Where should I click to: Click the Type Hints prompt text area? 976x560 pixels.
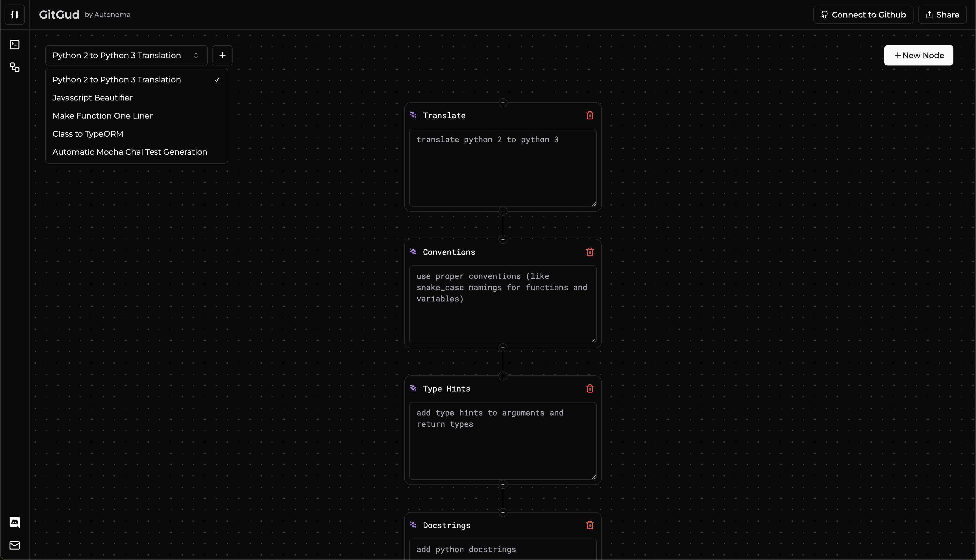click(503, 441)
